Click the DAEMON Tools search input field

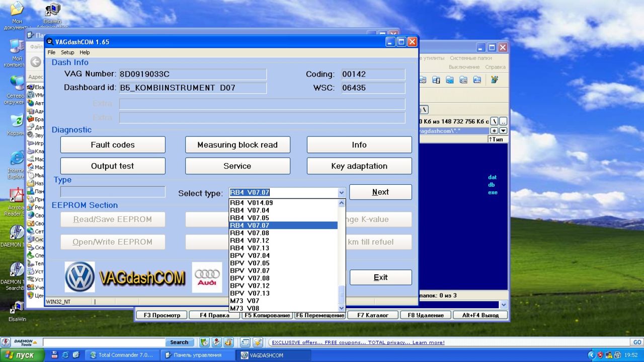point(104,342)
